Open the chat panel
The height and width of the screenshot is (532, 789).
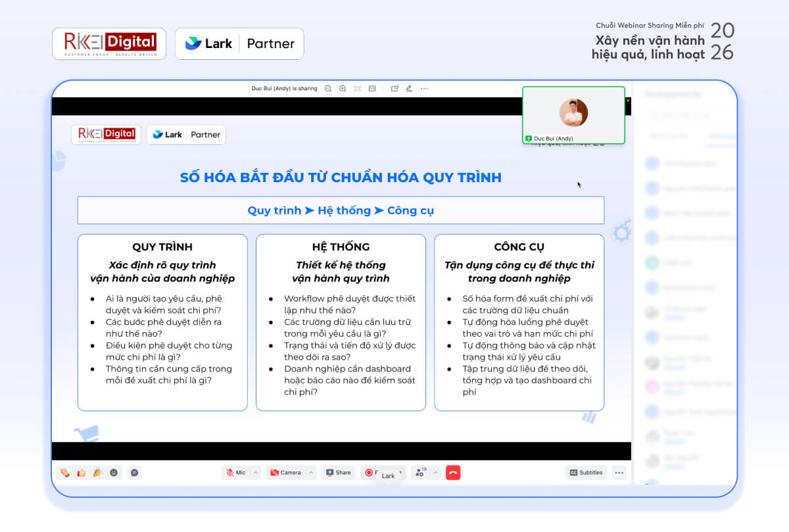click(134, 472)
